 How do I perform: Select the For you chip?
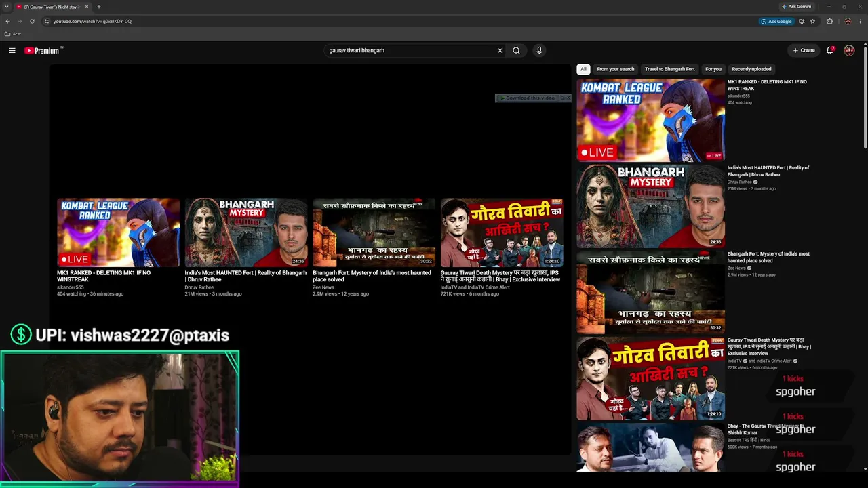click(x=713, y=69)
